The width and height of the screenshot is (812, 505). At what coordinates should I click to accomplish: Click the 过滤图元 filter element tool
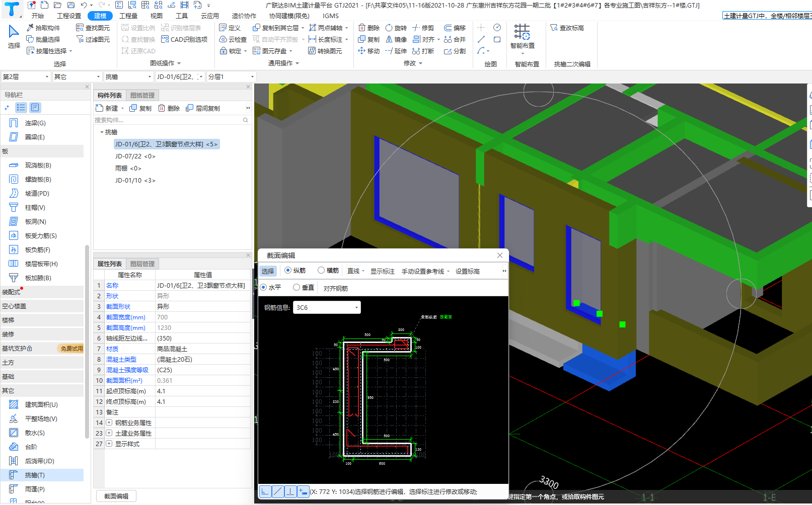[x=93, y=39]
